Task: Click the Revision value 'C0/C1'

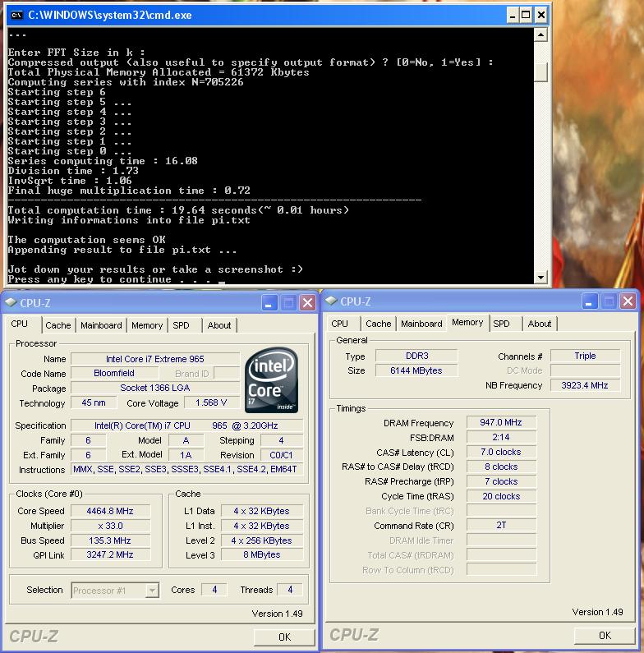Action: coord(282,455)
